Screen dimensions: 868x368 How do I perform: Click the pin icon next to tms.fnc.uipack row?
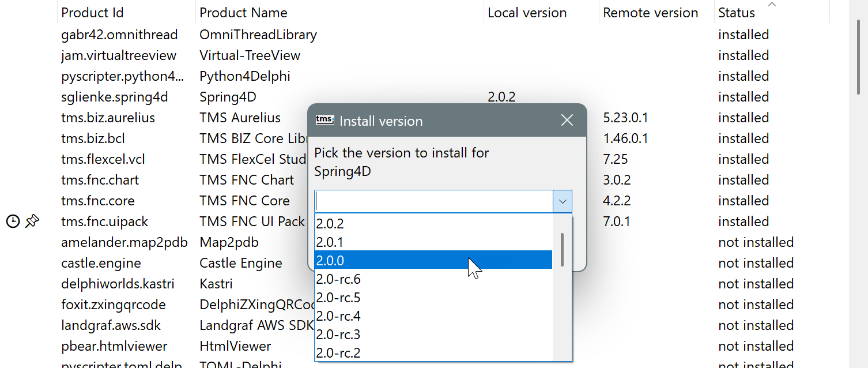point(33,220)
